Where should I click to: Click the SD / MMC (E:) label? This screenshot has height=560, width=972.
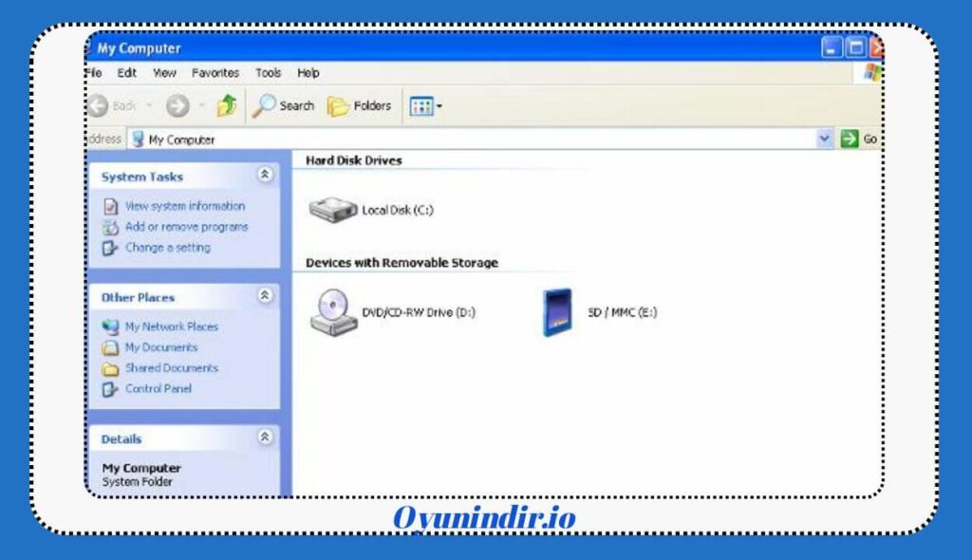click(x=622, y=312)
